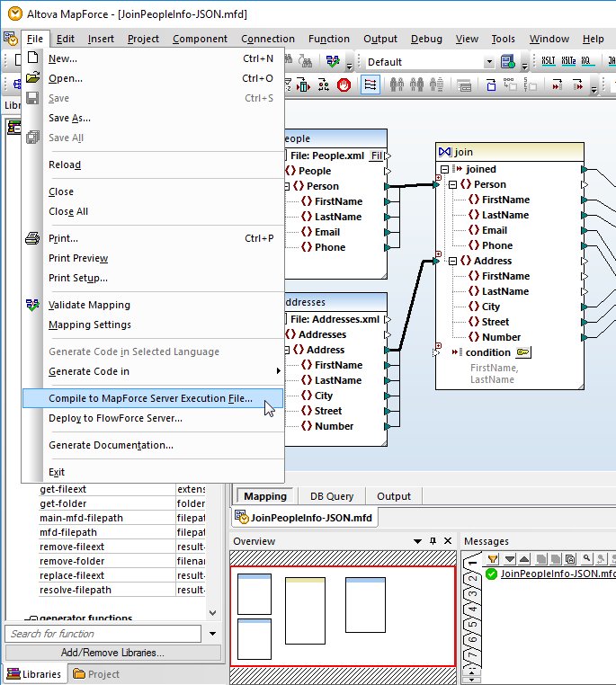Click the XSLT language toolbar button
616x685 pixels.
click(x=548, y=62)
